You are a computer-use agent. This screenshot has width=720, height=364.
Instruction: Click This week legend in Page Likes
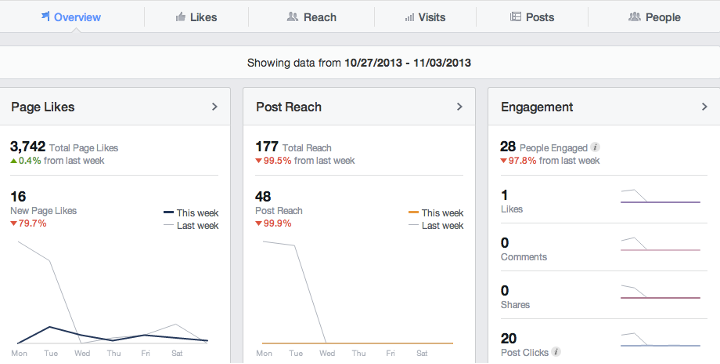(191, 213)
